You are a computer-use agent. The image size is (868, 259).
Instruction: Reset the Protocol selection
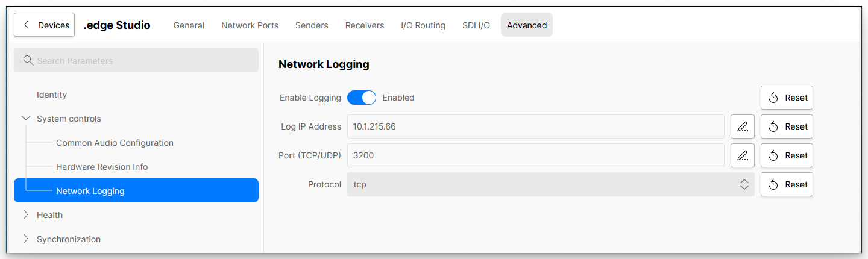tap(787, 184)
